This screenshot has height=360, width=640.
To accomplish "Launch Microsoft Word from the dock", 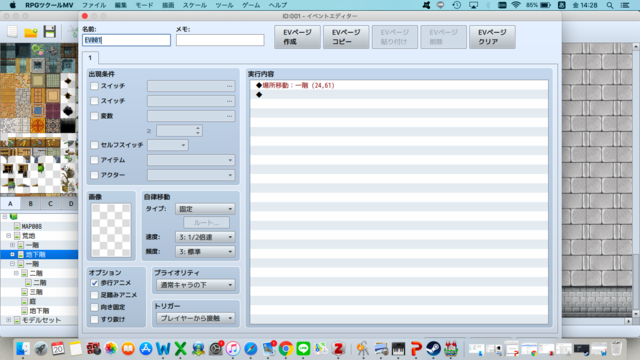I will pyautogui.click(x=163, y=349).
